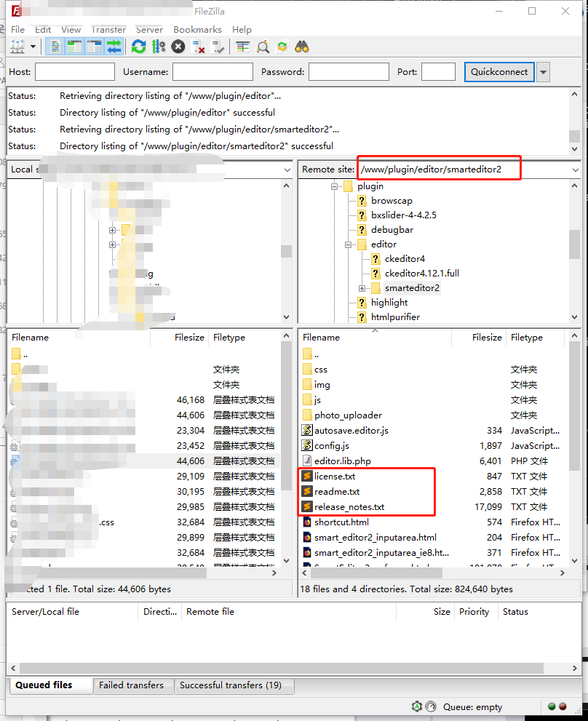Select the js folder in remote list
Image resolution: width=588 pixels, height=721 pixels.
coord(317,400)
